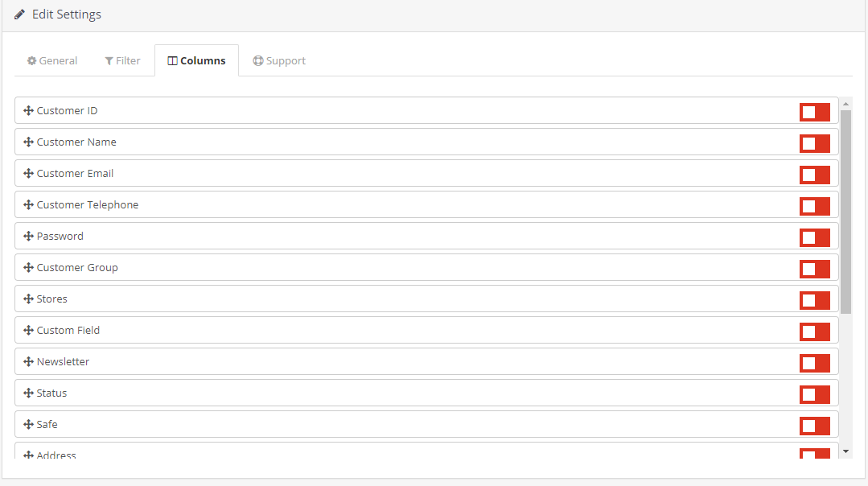Select the Columns tab

196,61
